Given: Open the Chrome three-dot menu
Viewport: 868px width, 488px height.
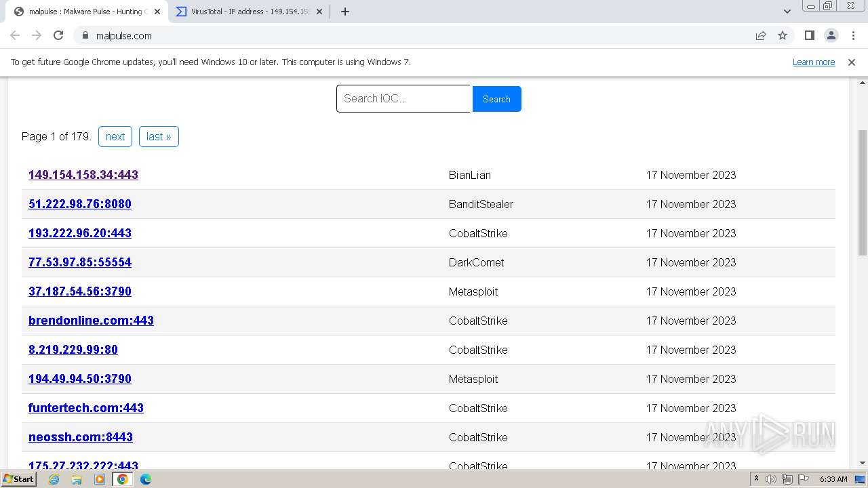Looking at the screenshot, I should [x=853, y=36].
